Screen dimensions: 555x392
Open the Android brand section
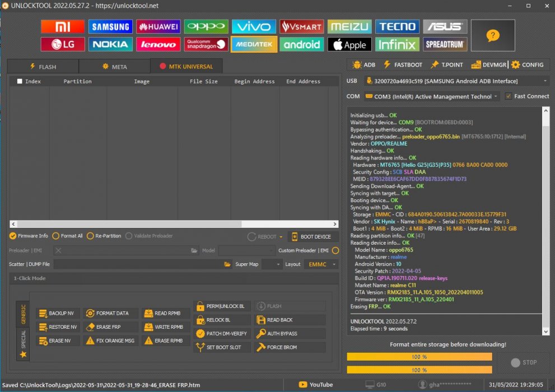pos(301,44)
